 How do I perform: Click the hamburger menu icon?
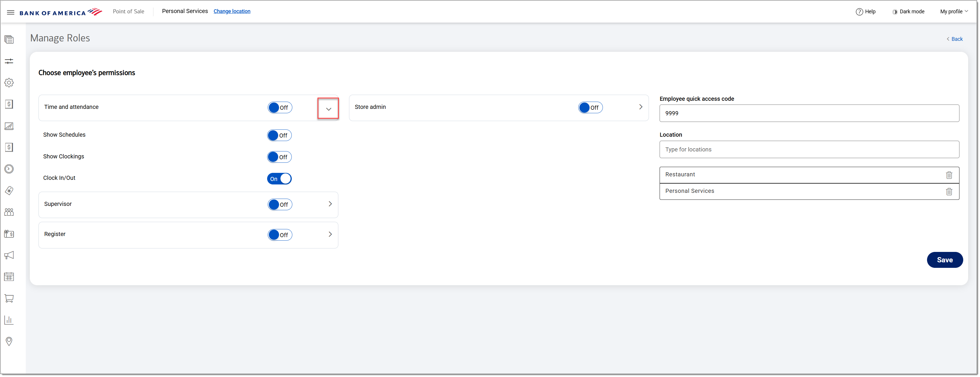point(11,12)
